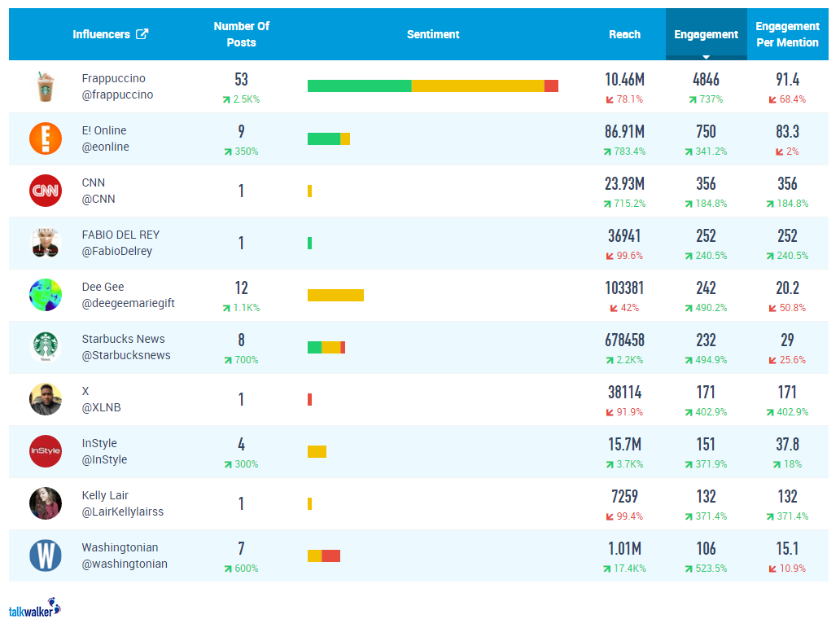
Task: Click the red negative segment of Washingtonian sentiment bar
Action: click(x=331, y=556)
